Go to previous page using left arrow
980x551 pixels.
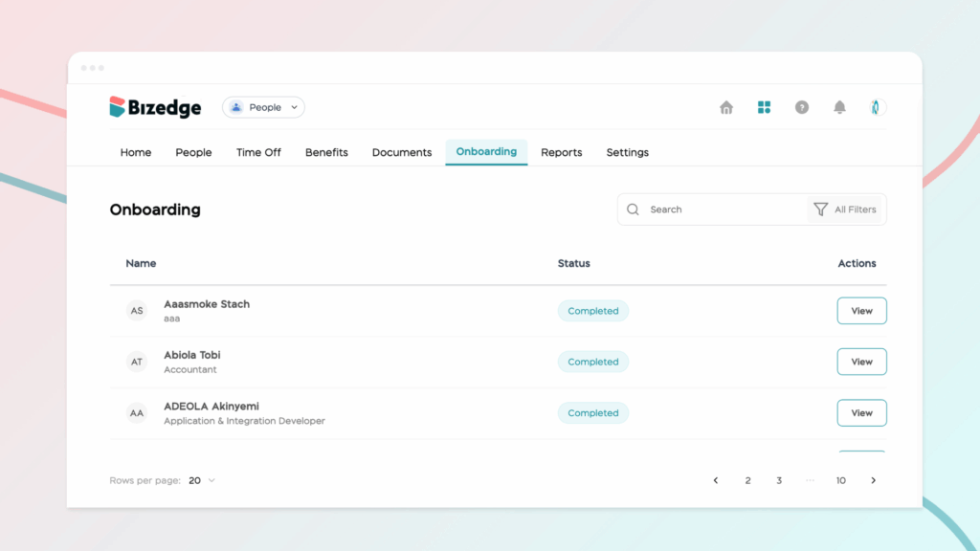point(716,480)
